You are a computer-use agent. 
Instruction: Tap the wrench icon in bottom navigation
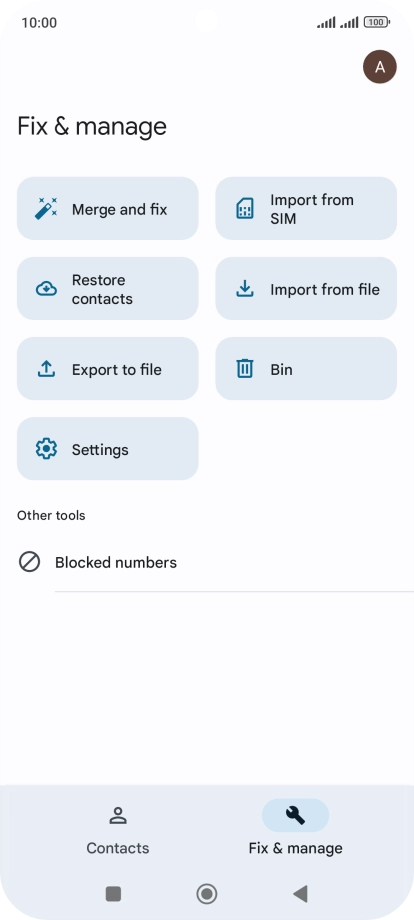click(295, 815)
